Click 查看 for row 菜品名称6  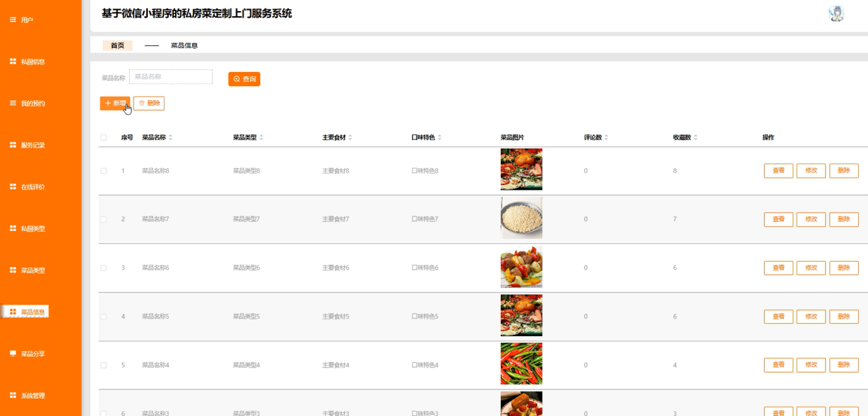778,268
